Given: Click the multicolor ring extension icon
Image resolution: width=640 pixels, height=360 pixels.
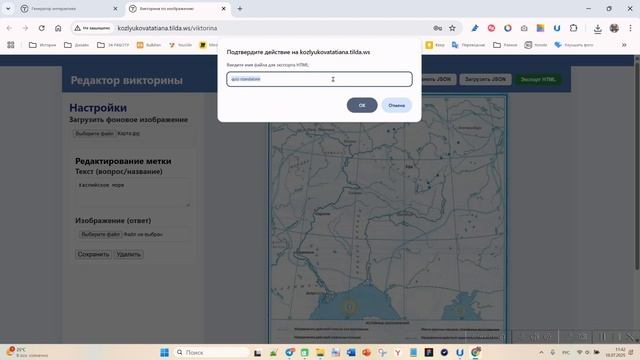Looking at the screenshot, I should (508, 28).
